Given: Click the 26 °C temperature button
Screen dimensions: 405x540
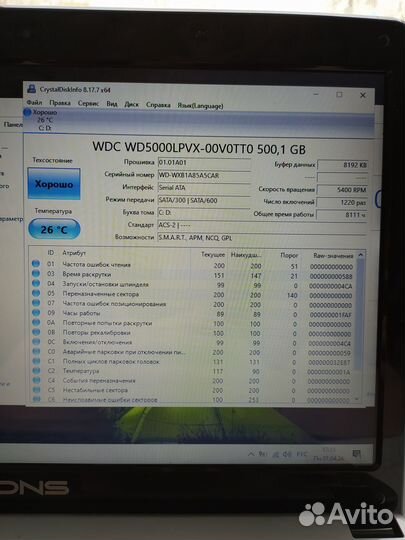Looking at the screenshot, I should click(54, 229).
